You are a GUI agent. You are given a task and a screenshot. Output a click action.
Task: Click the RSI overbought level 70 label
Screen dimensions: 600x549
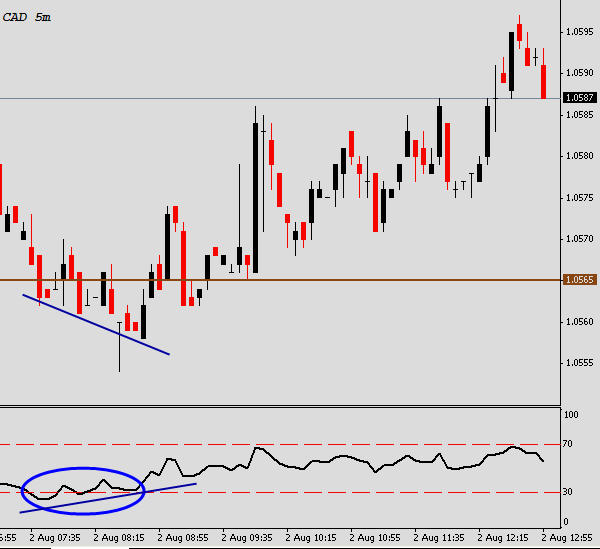point(567,444)
